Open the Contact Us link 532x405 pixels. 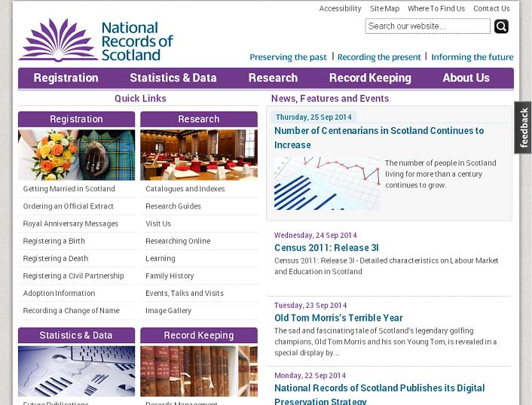pos(491,8)
